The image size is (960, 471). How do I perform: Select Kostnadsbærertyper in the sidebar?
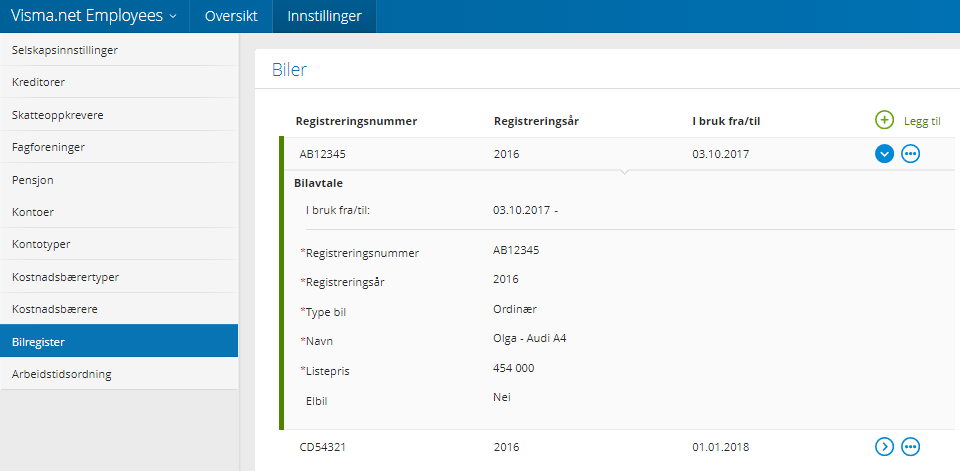coord(119,276)
